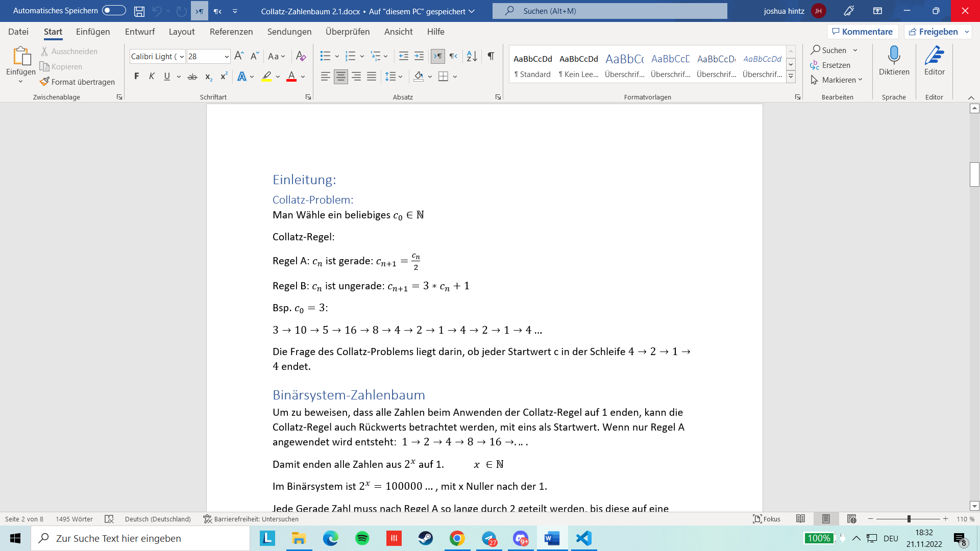980x551 pixels.
Task: Switch to the Einfügen tab
Action: (93, 32)
